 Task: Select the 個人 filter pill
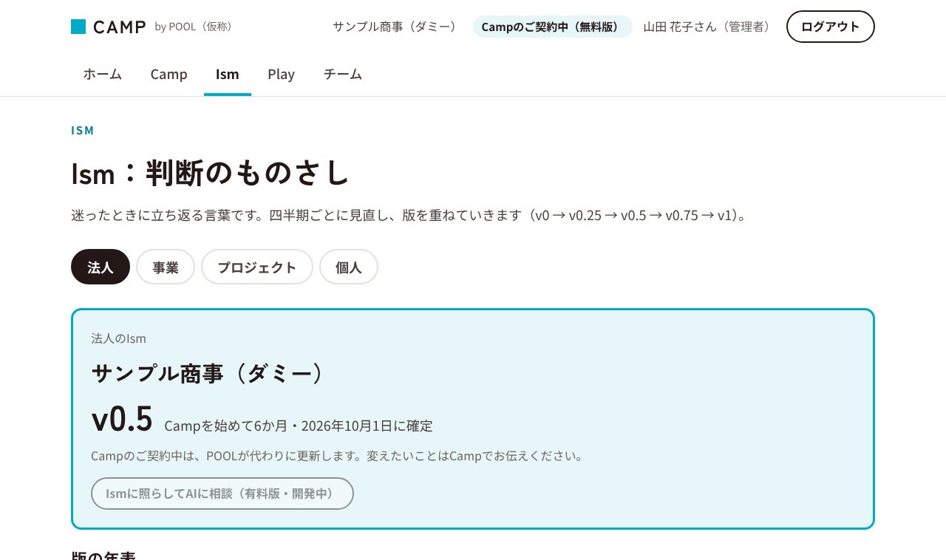pyautogui.click(x=349, y=267)
